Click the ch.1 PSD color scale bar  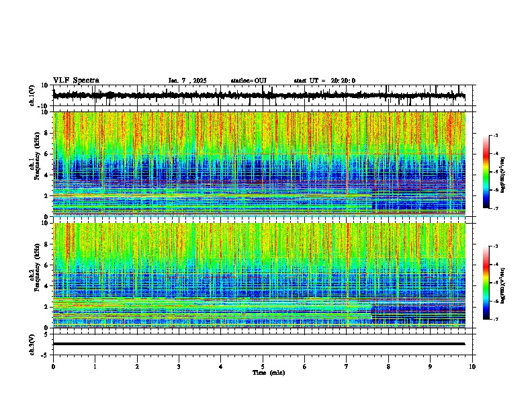486,172
